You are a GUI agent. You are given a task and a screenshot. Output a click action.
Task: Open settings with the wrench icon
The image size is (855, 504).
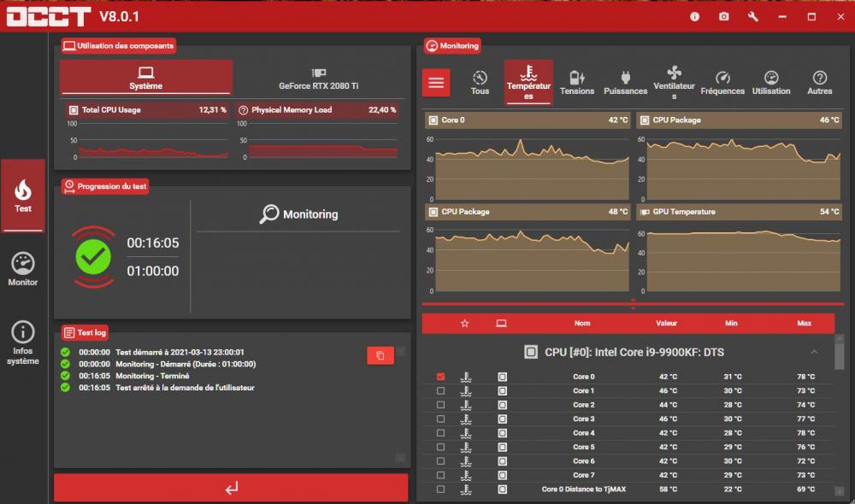pos(753,17)
